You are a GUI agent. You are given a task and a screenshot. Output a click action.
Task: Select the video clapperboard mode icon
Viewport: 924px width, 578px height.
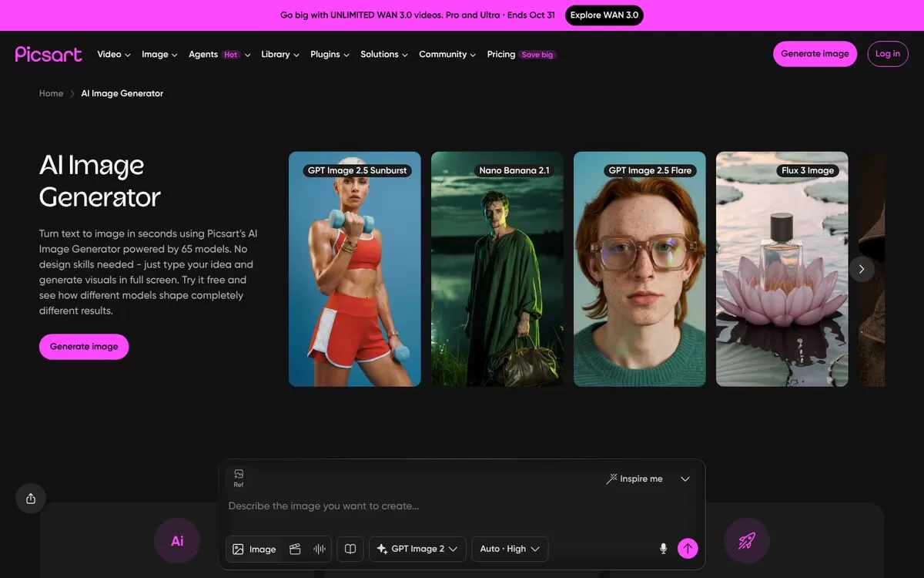coord(295,549)
